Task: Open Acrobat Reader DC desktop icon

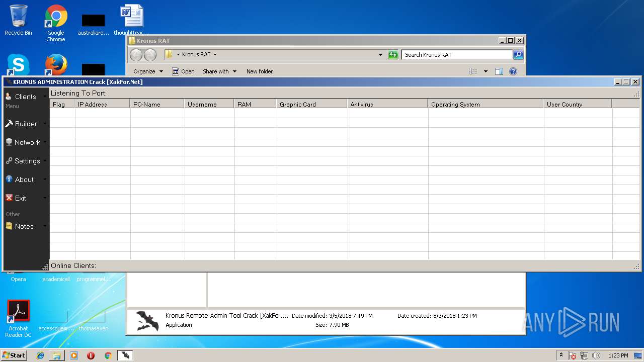Action: [x=18, y=319]
